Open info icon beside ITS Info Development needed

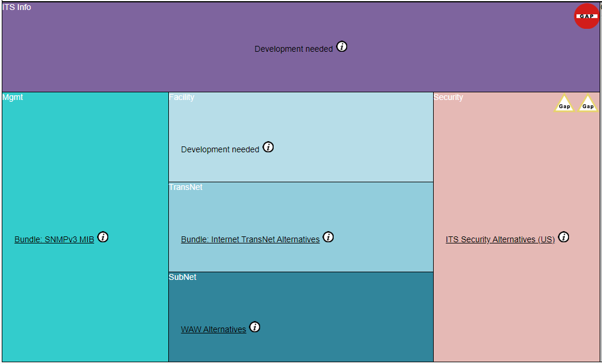[342, 47]
